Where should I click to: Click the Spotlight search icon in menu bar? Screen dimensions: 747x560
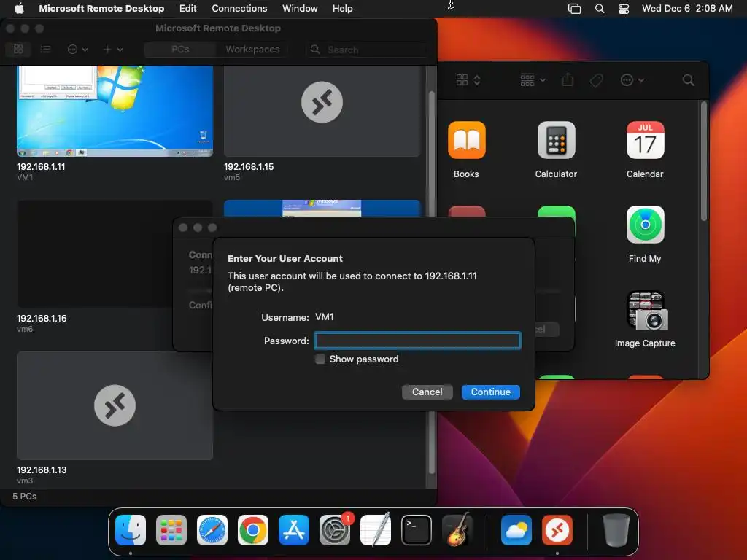click(x=600, y=9)
